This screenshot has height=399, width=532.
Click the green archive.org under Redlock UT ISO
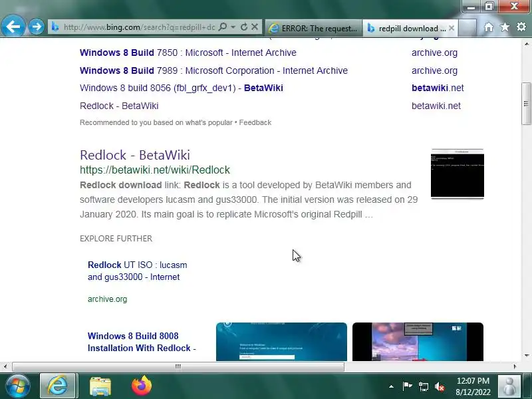click(107, 299)
